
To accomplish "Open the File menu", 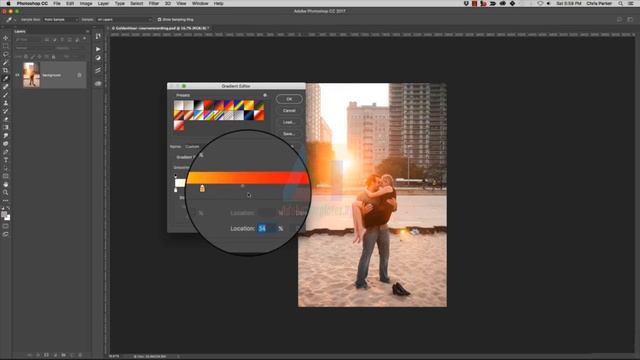I will point(57,3).
